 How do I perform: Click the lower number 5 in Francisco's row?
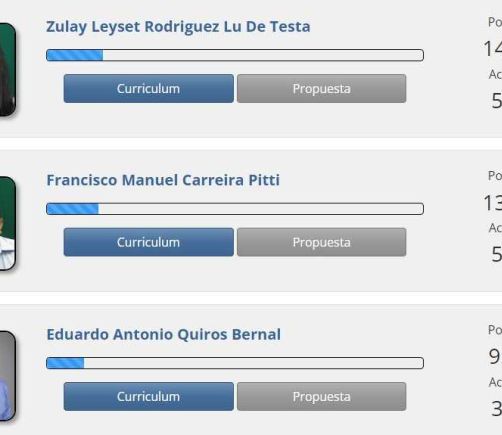pyautogui.click(x=497, y=255)
